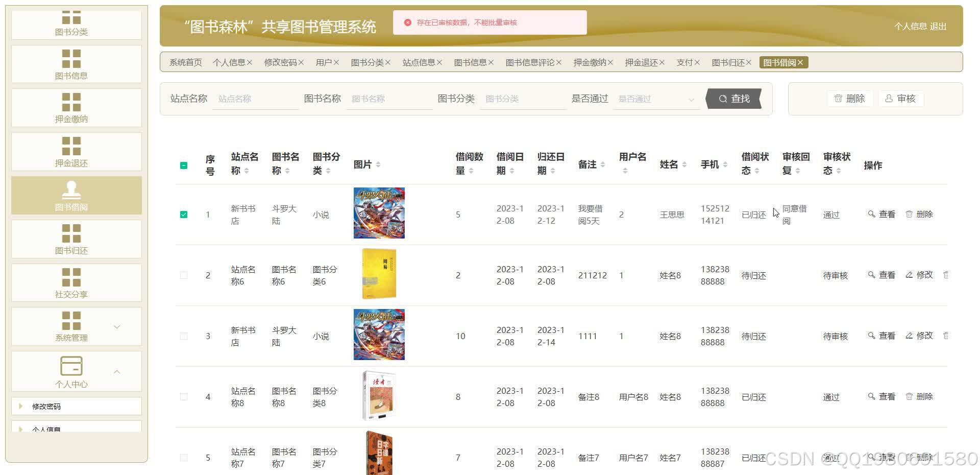The image size is (980, 475).
Task: Click the error icon in the pink notification banner
Action: pyautogui.click(x=407, y=22)
